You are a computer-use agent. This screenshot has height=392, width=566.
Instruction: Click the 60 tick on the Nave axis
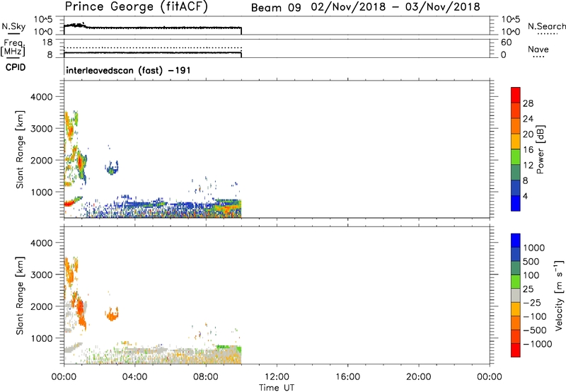[x=506, y=42]
